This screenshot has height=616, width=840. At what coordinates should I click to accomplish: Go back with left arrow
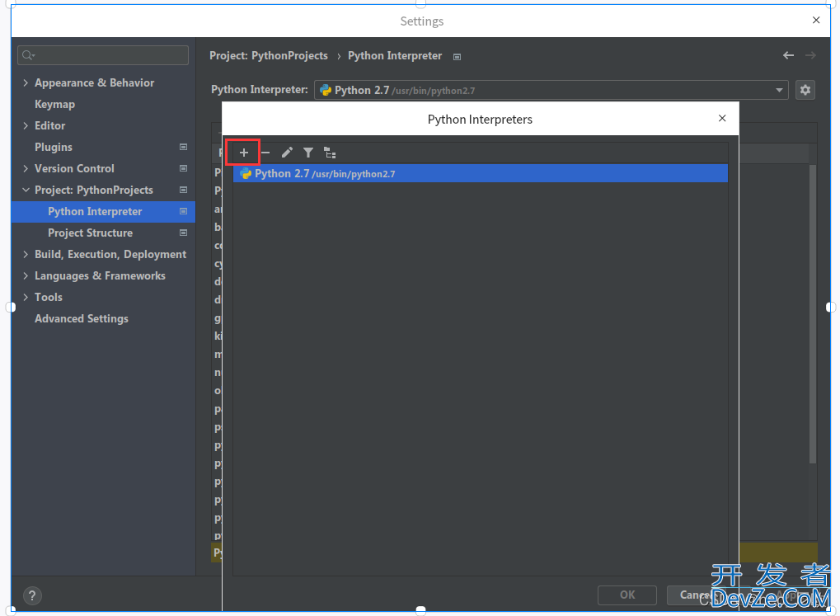pyautogui.click(x=788, y=55)
